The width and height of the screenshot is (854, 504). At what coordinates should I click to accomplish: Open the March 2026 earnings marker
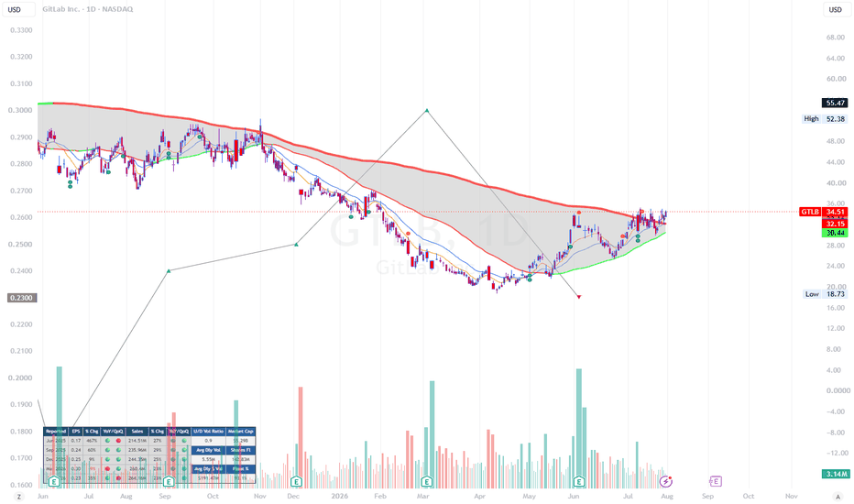(426, 482)
